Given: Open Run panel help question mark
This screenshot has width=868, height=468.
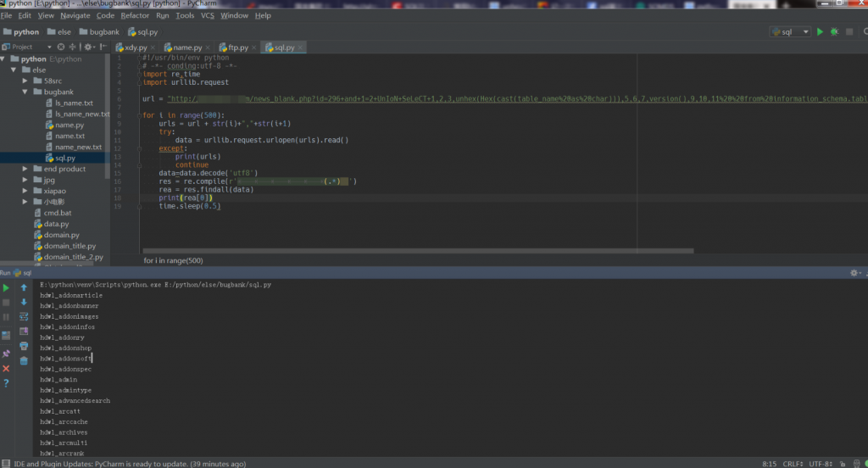Looking at the screenshot, I should [x=6, y=383].
